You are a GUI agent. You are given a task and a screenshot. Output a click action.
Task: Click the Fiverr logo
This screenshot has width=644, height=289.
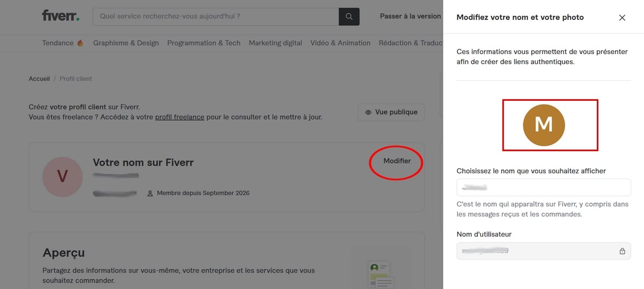pyautogui.click(x=61, y=16)
